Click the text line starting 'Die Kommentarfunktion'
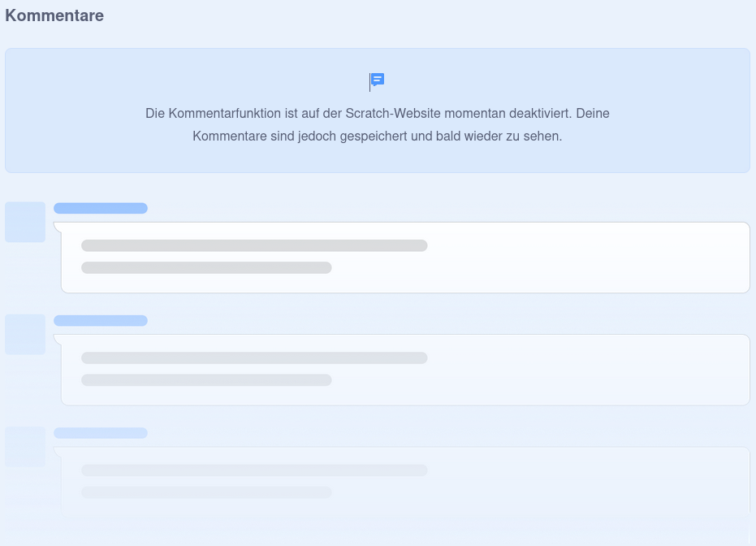The image size is (756, 546). 377,113
